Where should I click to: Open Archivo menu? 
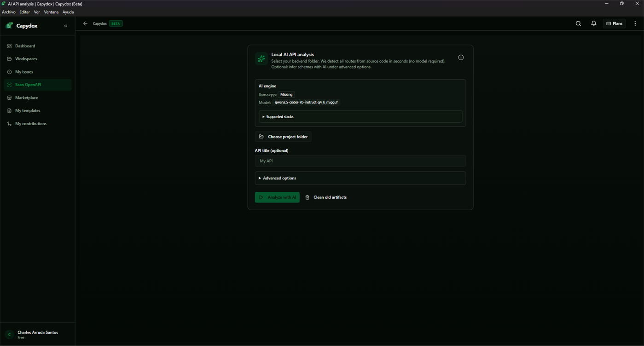[9, 12]
